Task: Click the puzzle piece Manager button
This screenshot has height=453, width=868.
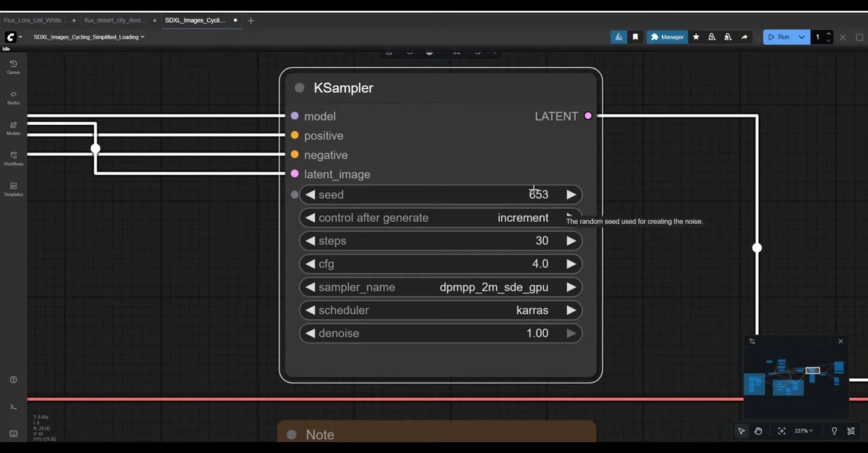Action: [x=667, y=37]
